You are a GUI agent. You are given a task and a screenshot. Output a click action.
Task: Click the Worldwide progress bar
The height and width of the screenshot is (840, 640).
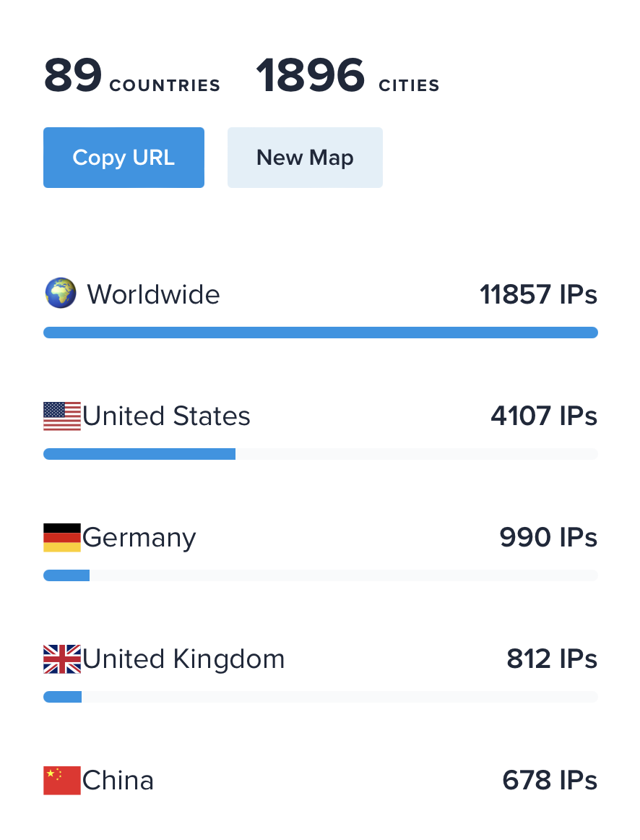(x=320, y=333)
